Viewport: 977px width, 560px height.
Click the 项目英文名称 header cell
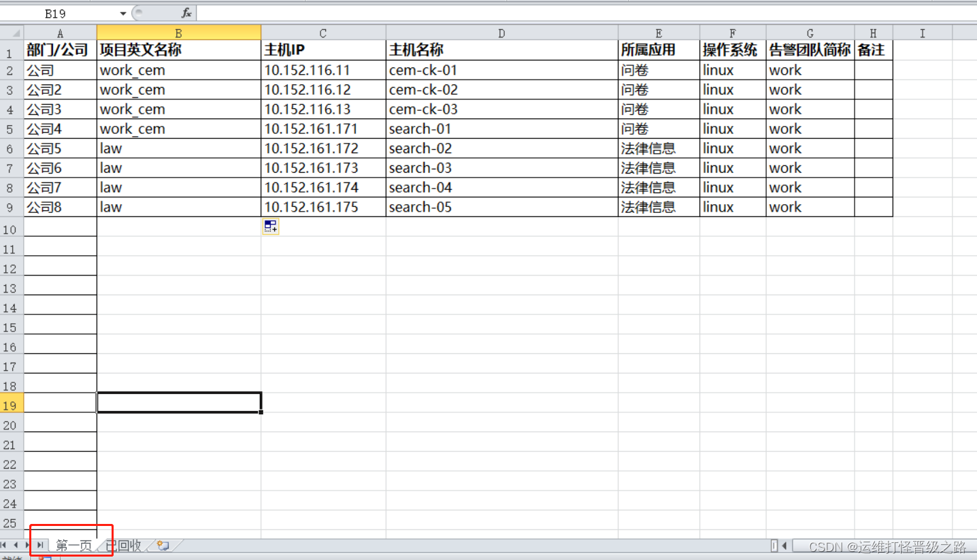click(179, 50)
